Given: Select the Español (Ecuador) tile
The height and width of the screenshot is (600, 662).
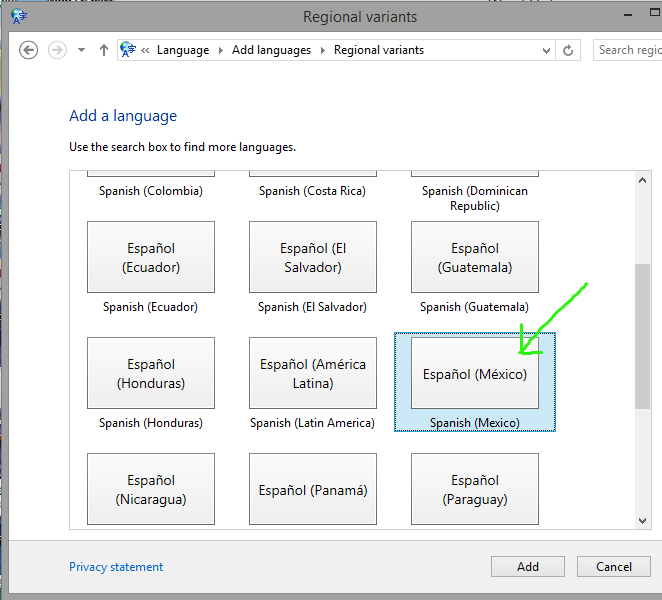Looking at the screenshot, I should [151, 257].
